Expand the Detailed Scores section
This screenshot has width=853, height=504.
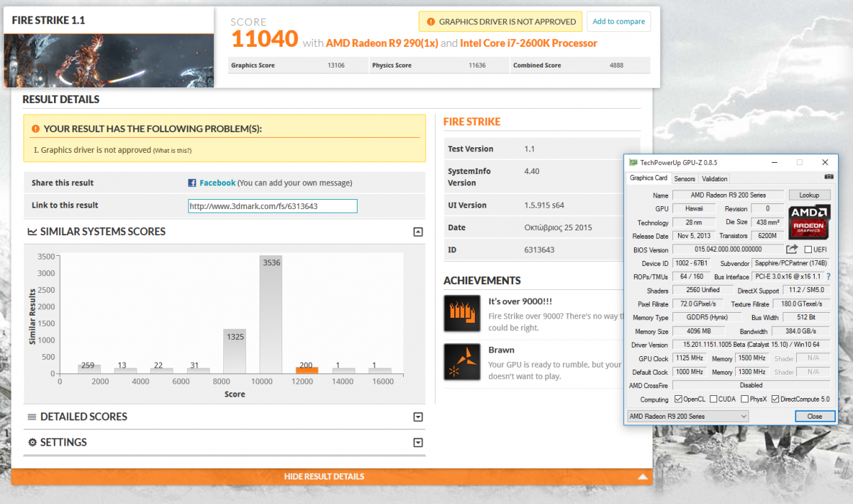tap(418, 417)
